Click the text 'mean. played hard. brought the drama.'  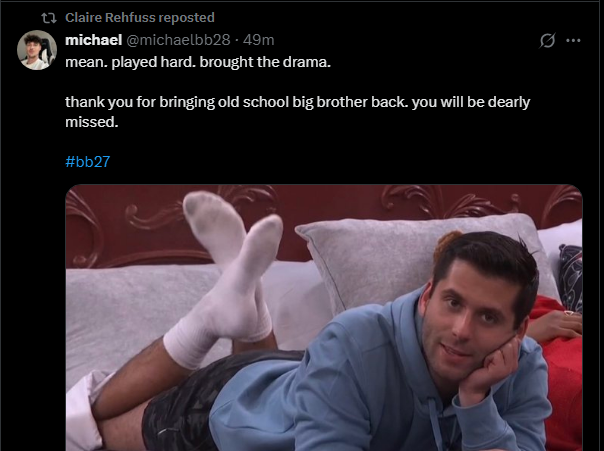point(198,62)
